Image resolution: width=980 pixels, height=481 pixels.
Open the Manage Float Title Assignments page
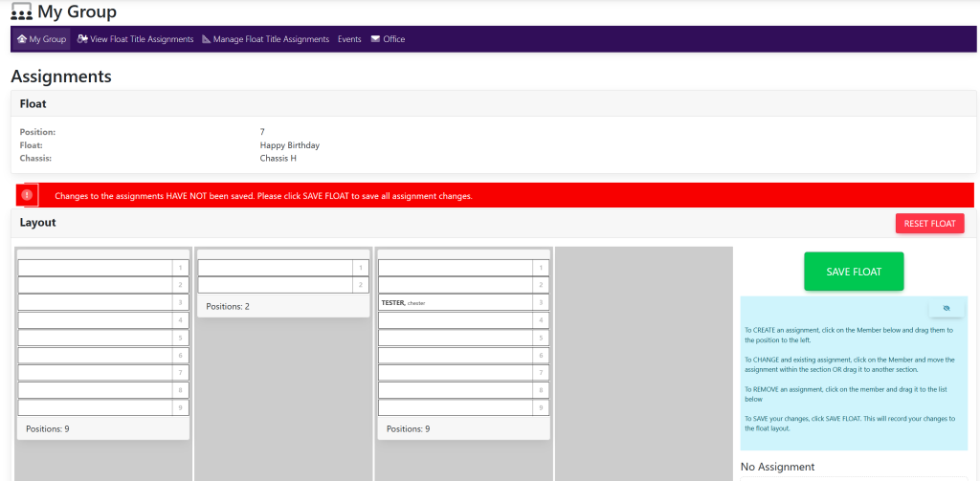[271, 39]
